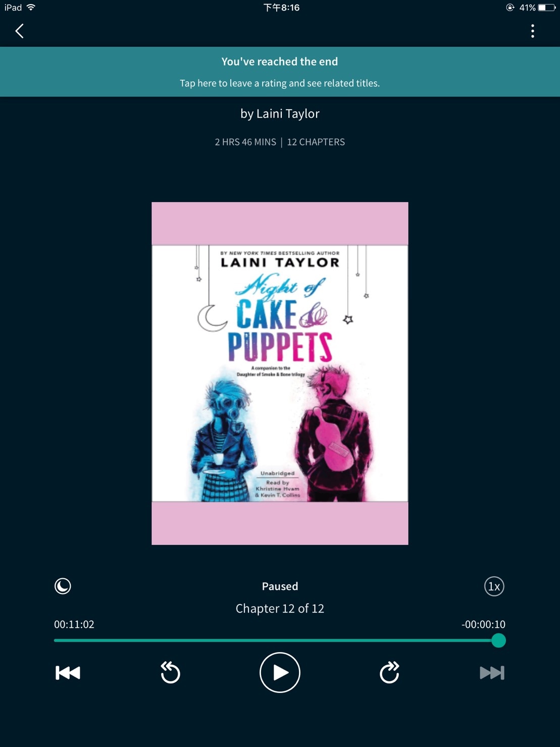Change playback speed with 1x button
The image size is (560, 747).
click(494, 586)
